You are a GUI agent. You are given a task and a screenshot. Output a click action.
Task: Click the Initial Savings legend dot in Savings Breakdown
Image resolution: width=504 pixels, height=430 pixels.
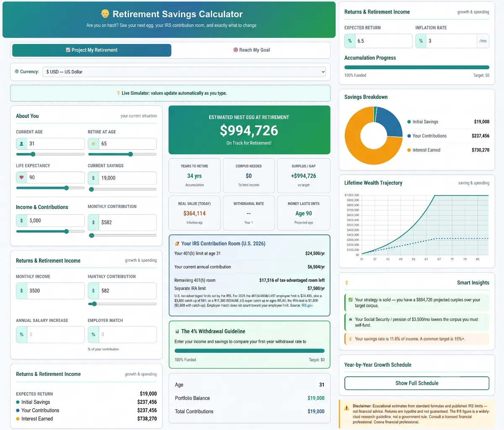pyautogui.click(x=409, y=122)
